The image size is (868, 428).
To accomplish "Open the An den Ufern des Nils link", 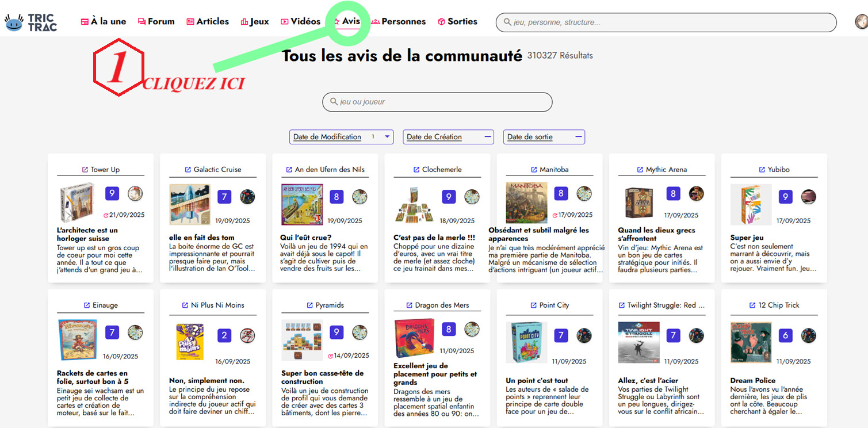I will click(325, 170).
